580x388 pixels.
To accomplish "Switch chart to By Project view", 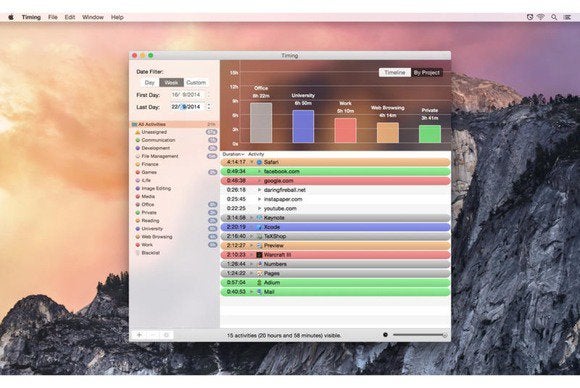I will (426, 72).
